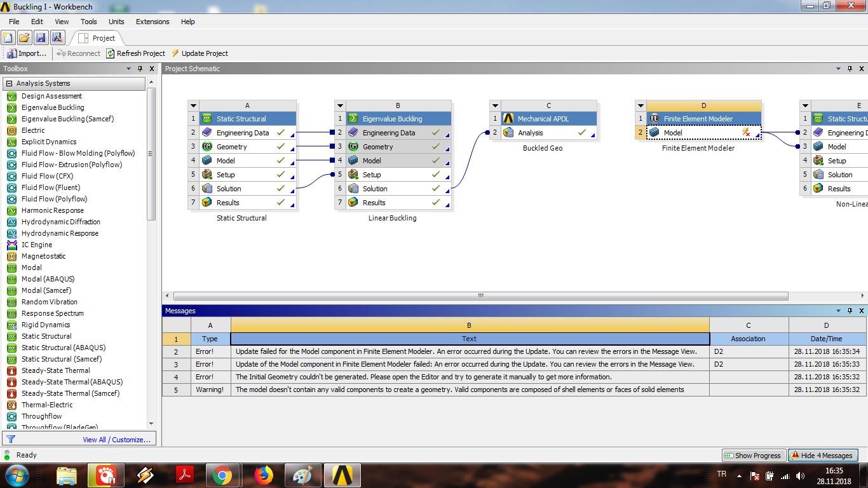Click Show Progress button
The width and height of the screenshot is (868, 488).
pos(753,456)
